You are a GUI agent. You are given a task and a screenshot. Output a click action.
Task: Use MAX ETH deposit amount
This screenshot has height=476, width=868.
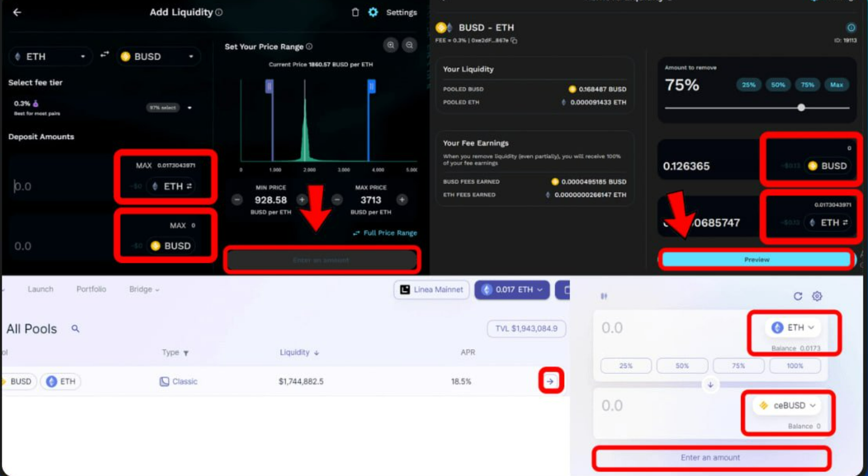click(143, 166)
